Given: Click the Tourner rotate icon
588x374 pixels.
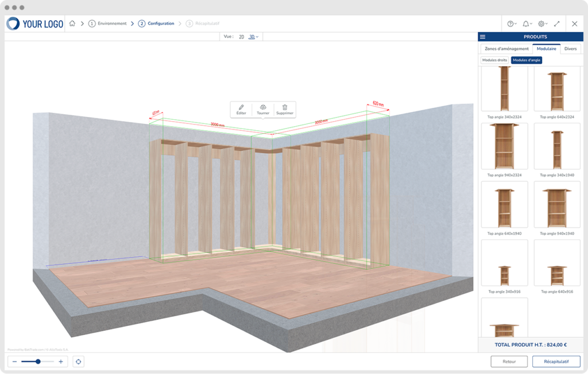Looking at the screenshot, I should [263, 107].
